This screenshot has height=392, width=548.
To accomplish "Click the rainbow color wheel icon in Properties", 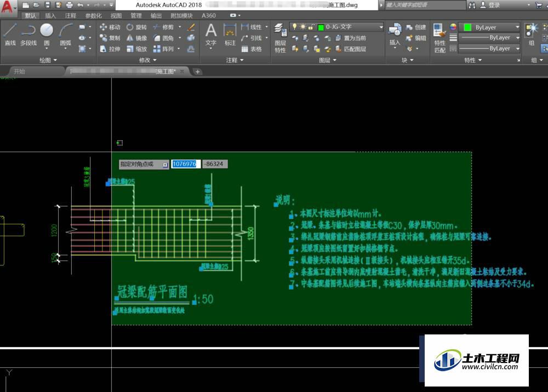I will pos(453,27).
